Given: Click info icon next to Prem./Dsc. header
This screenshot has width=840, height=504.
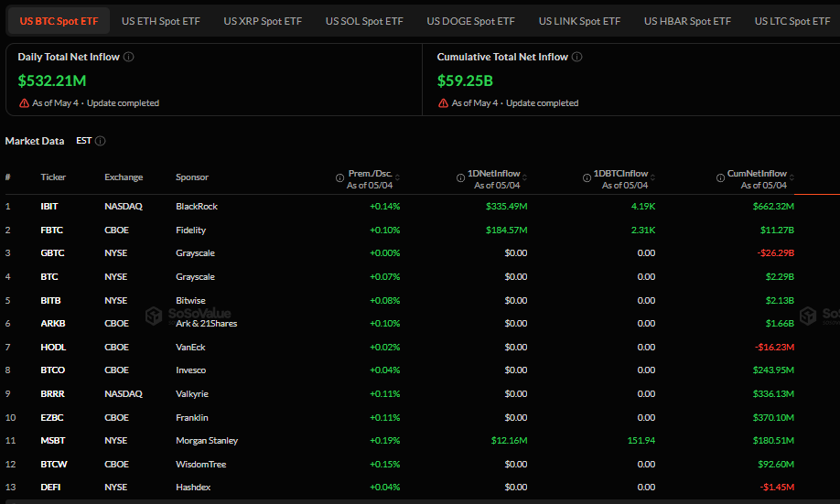Looking at the screenshot, I should 339,177.
